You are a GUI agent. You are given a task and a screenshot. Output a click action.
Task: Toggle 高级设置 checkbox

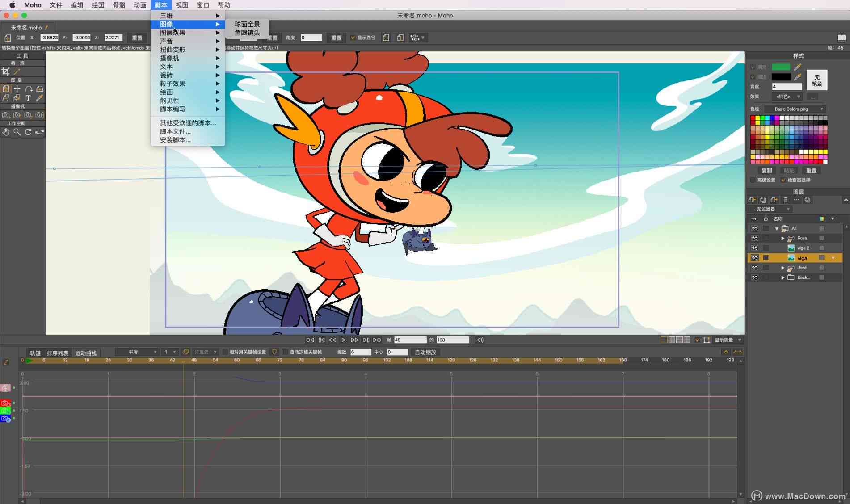[x=753, y=180]
